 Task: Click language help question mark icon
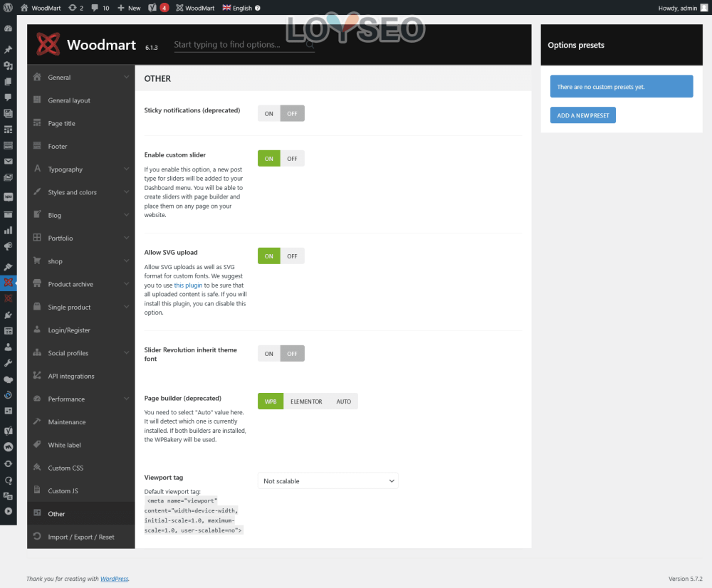258,8
